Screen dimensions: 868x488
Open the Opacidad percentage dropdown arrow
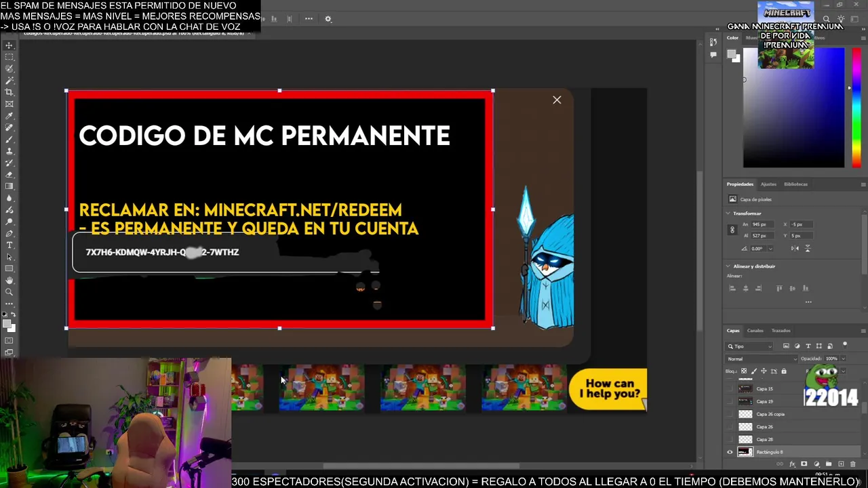pos(843,359)
